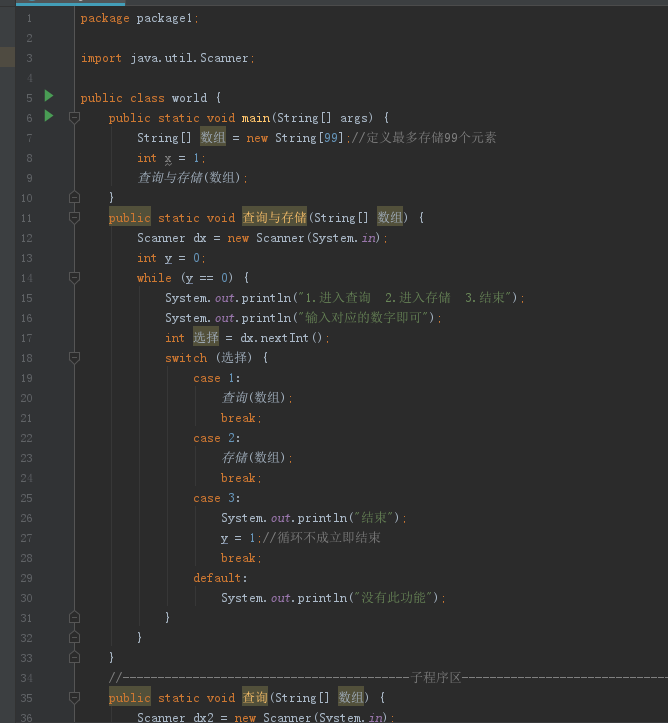Click the fold end marker on line 10
The width and height of the screenshot is (668, 723).
pos(74,198)
